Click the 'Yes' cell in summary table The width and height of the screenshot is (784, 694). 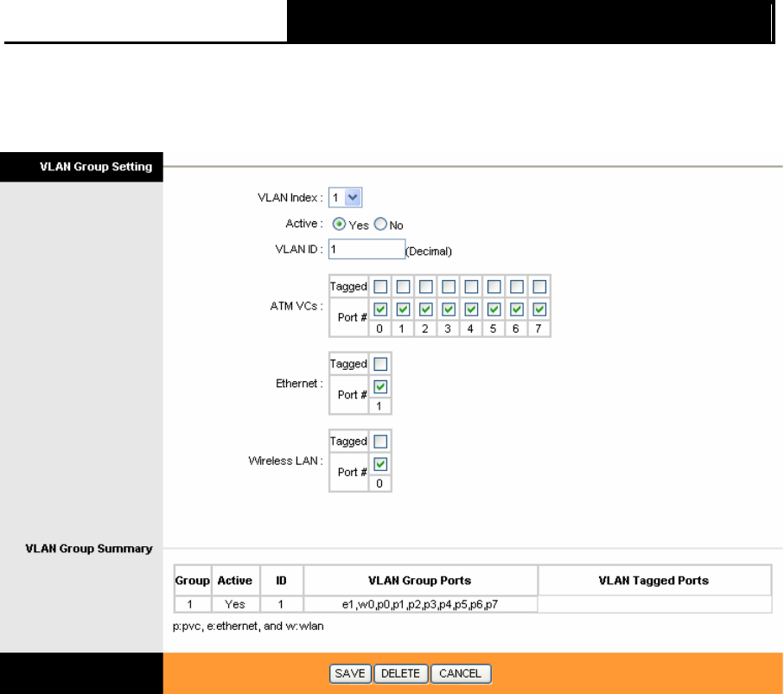[235, 604]
